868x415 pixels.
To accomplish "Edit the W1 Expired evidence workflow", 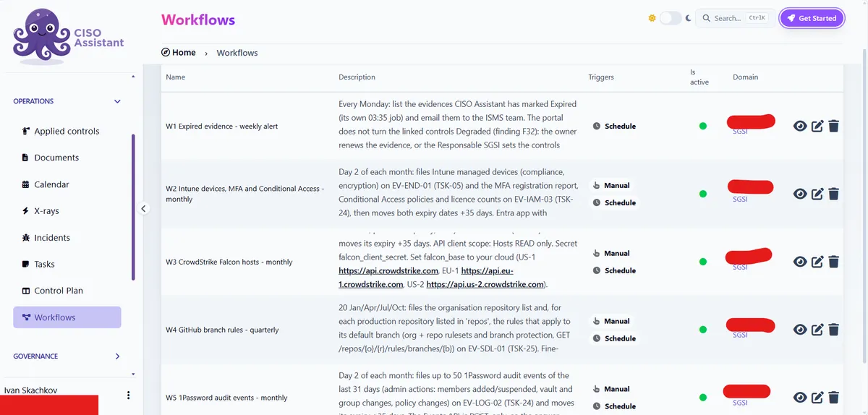I will point(817,127).
